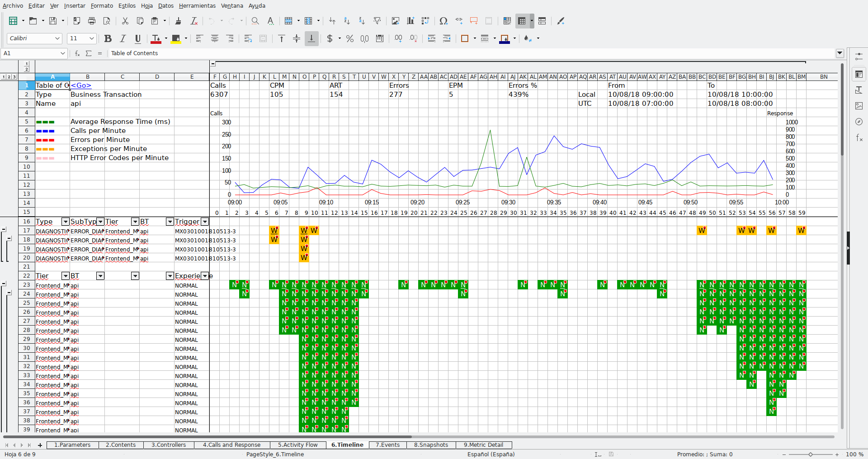This screenshot has height=459, width=868.
Task: Click the zoom out minus button
Action: [x=784, y=454]
